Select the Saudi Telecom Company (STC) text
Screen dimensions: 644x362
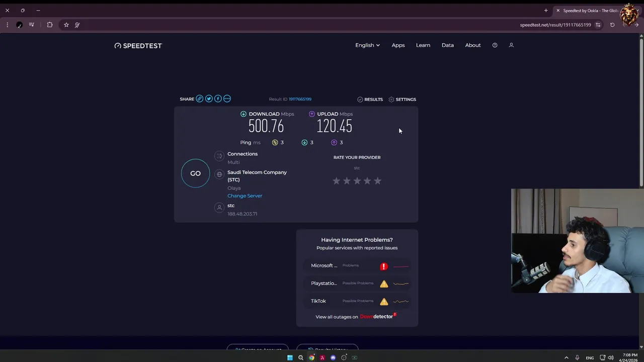(x=257, y=176)
